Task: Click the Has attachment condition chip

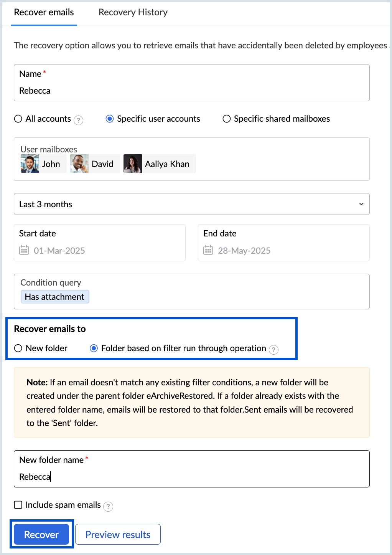Action: pyautogui.click(x=54, y=296)
